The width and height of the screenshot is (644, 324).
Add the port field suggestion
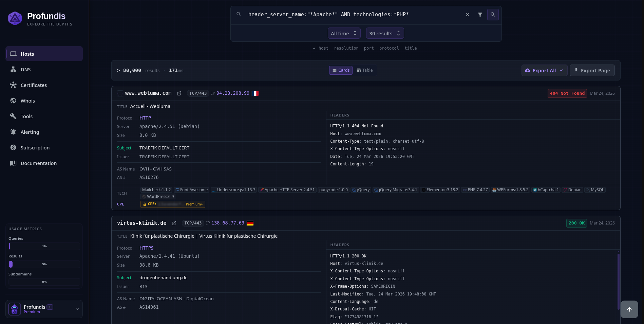(369, 48)
